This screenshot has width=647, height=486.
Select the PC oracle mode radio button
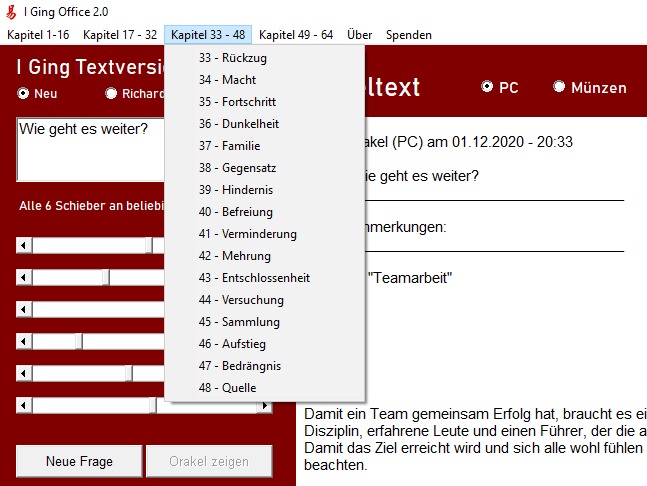487,87
